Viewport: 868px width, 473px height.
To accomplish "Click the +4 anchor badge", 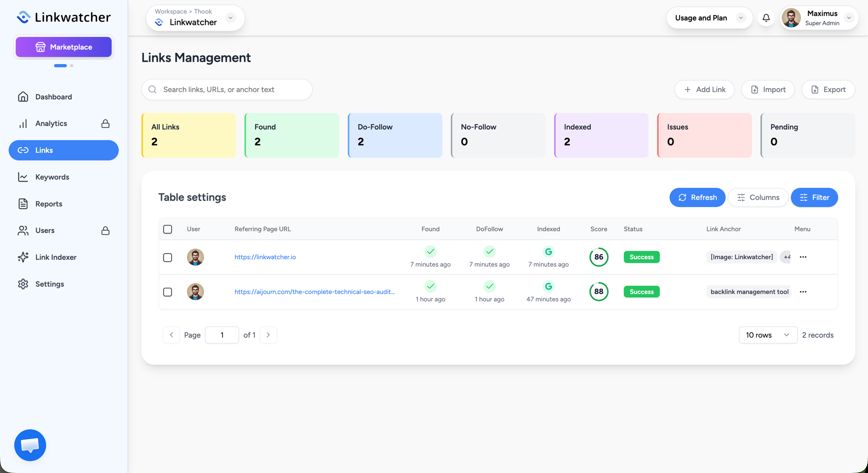I will [x=786, y=257].
